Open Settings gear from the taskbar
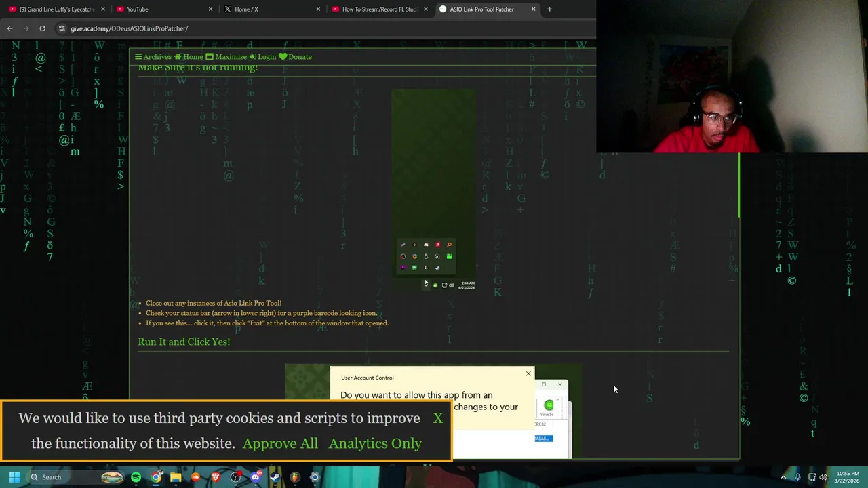 coord(315,477)
